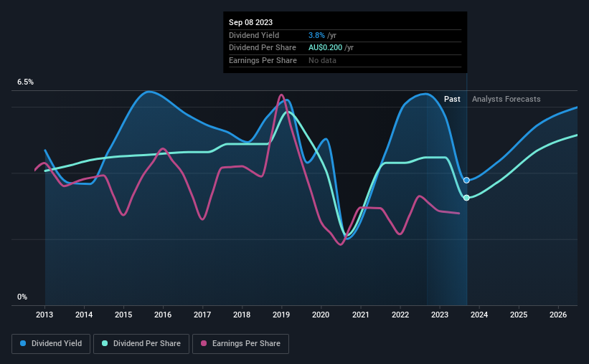Click the Past label on the chart

452,99
